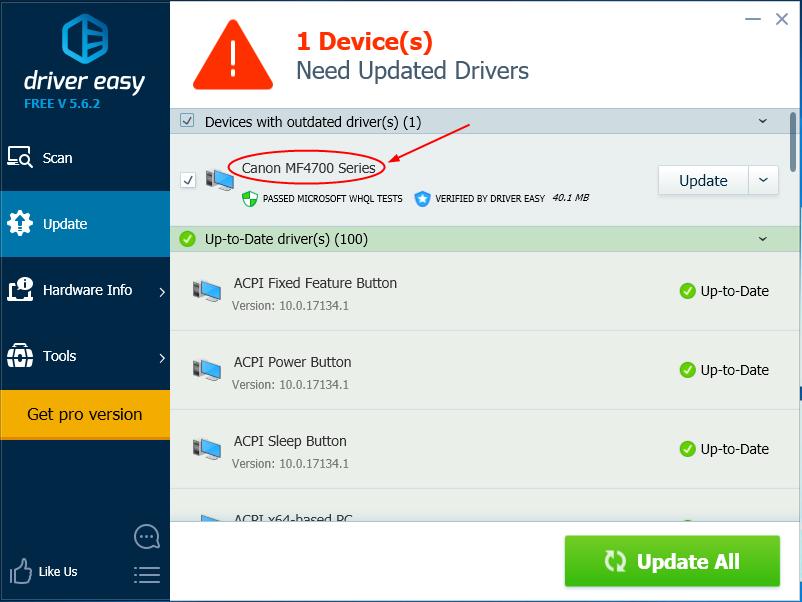Expand the Hardware Info submenu arrow
This screenshot has height=602, width=802.
coord(162,292)
